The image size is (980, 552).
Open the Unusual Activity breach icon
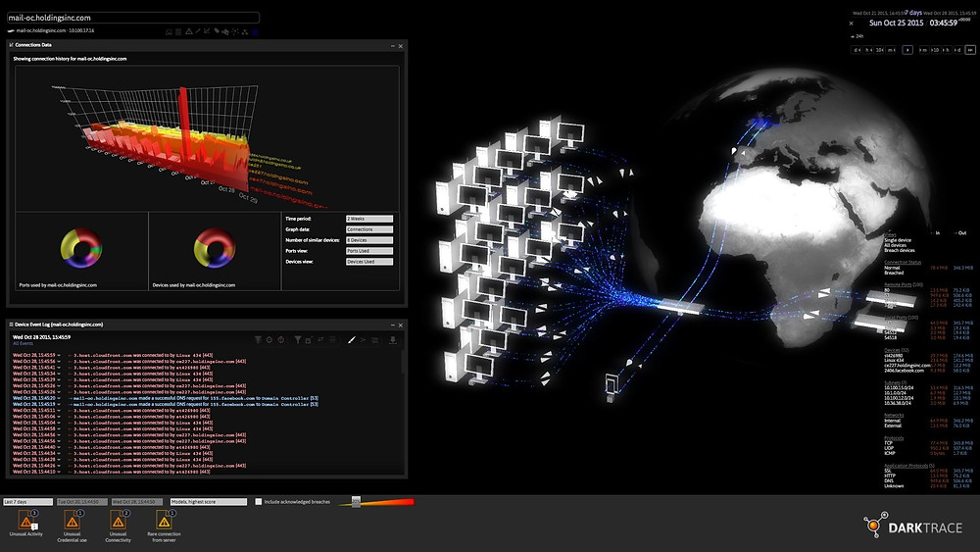[x=26, y=520]
